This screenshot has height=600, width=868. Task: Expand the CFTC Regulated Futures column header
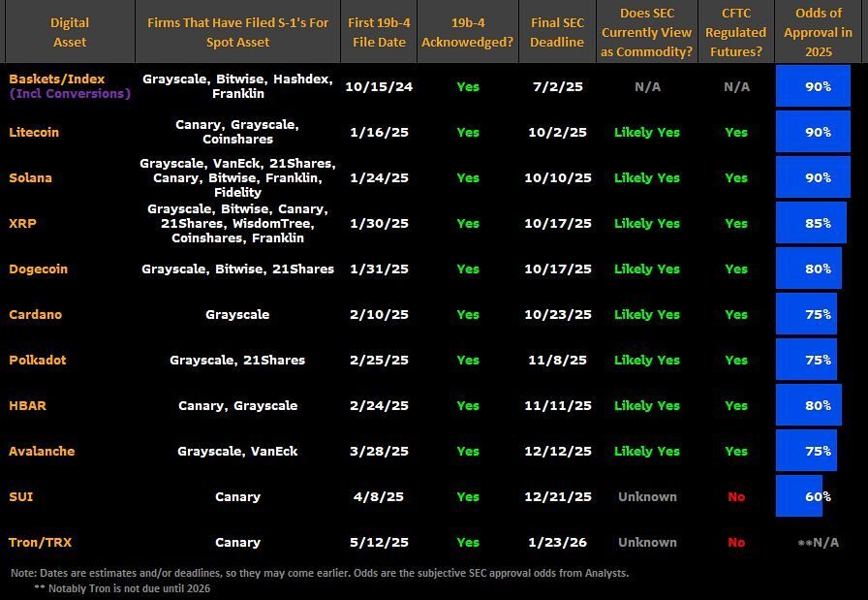click(735, 32)
